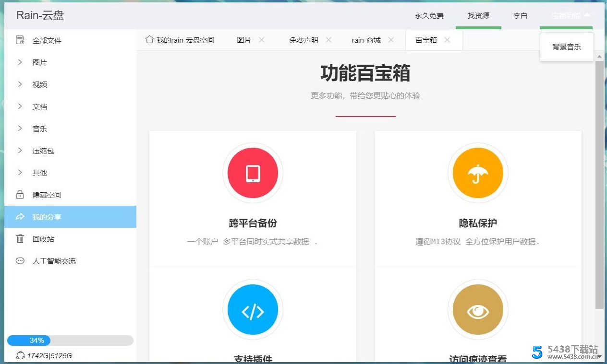Click the home icon on 我的rain-云盘空间 tab
607x364 pixels.
coord(149,40)
